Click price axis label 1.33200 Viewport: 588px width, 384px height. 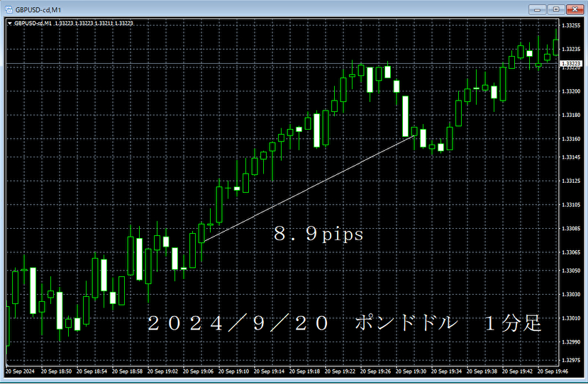tap(571, 91)
